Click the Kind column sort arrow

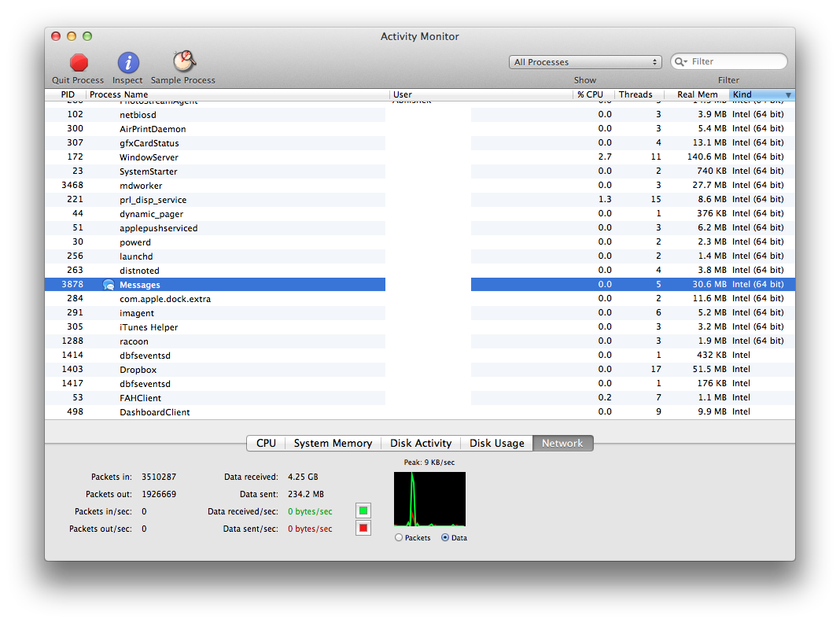[788, 95]
